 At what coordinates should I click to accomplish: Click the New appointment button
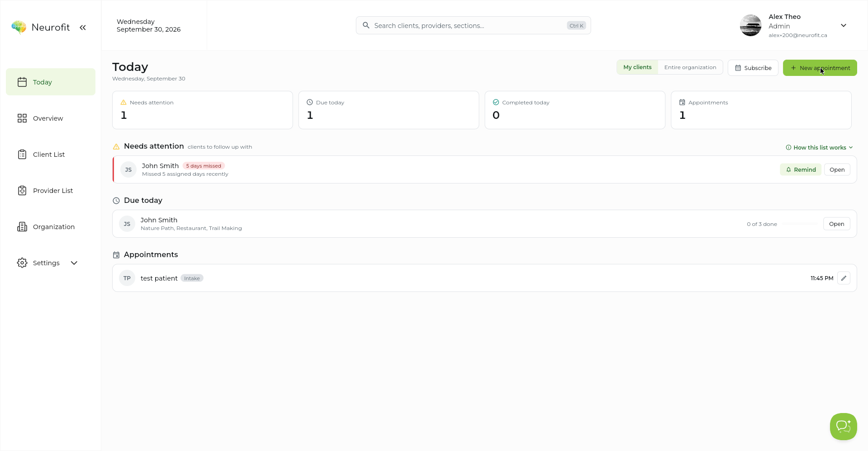820,68
